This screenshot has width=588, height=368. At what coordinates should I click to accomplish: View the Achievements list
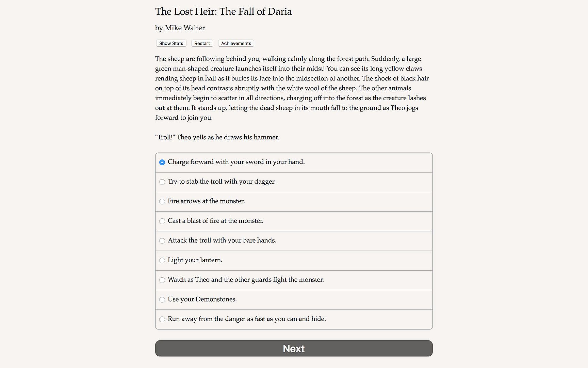coord(236,43)
